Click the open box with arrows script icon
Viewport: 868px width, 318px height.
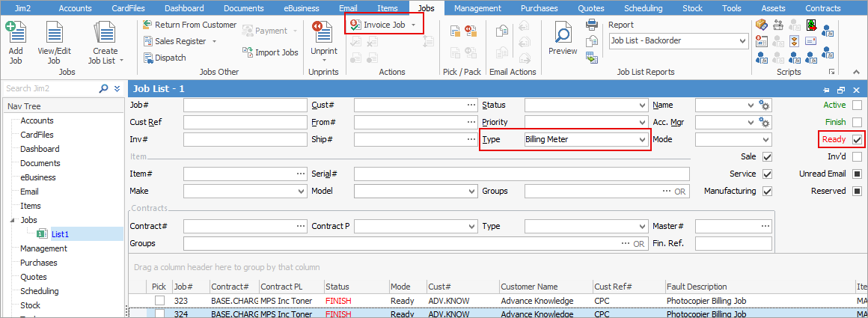pyautogui.click(x=777, y=25)
